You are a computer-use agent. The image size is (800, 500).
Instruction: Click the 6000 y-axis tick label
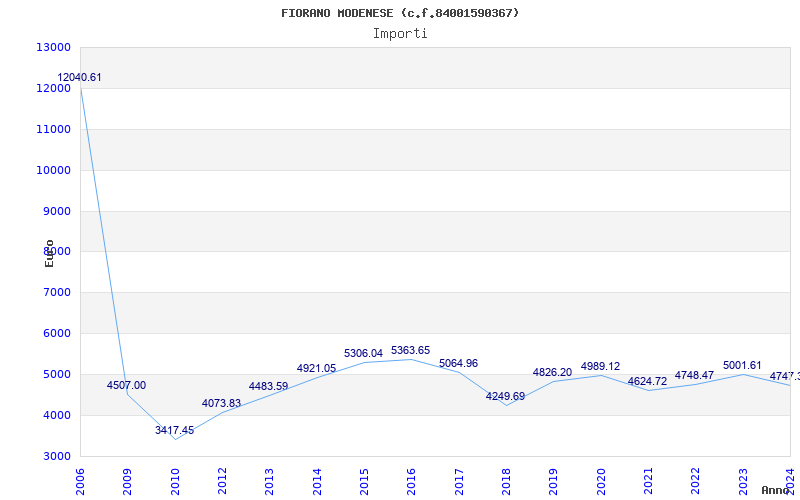[x=55, y=333]
